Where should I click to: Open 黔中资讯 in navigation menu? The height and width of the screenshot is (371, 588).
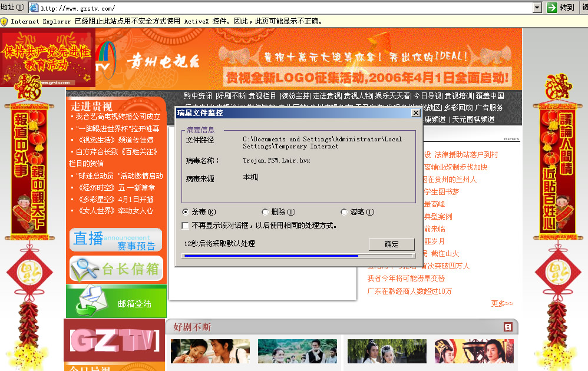click(198, 96)
